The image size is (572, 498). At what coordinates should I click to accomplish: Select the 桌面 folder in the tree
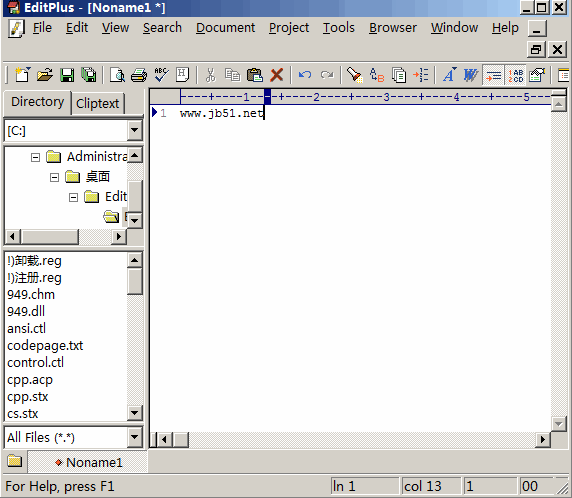point(98,177)
